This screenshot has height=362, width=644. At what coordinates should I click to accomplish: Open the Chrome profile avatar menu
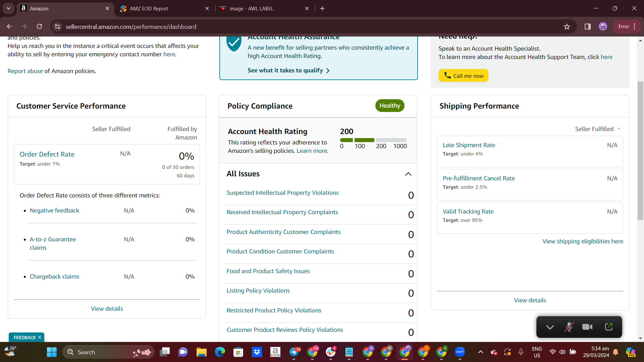click(603, 26)
